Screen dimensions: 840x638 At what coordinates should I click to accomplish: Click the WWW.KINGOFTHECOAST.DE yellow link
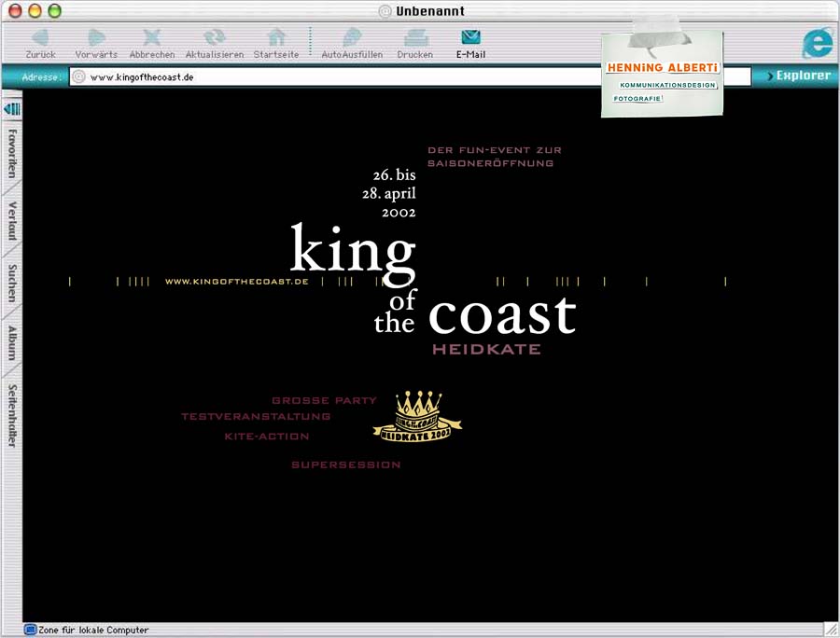coord(237,282)
